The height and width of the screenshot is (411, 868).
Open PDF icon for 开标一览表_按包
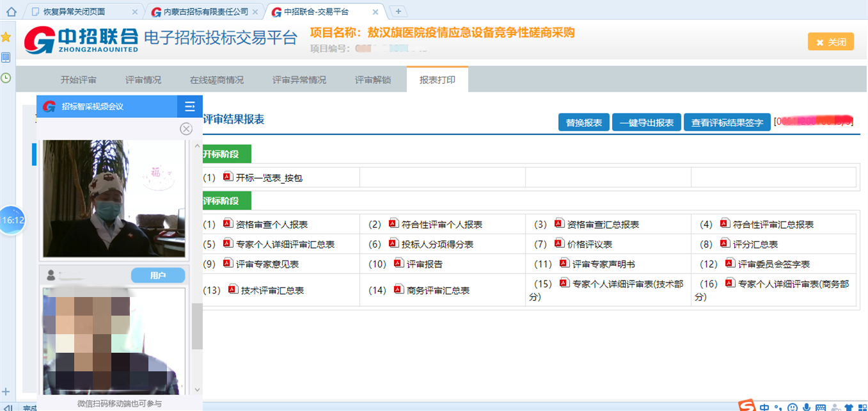(x=228, y=177)
